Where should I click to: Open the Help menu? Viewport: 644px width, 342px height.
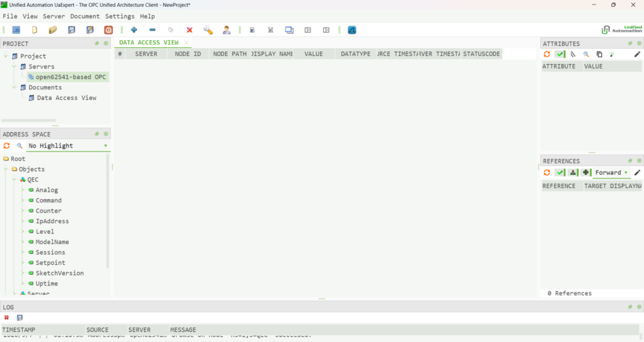tap(147, 16)
